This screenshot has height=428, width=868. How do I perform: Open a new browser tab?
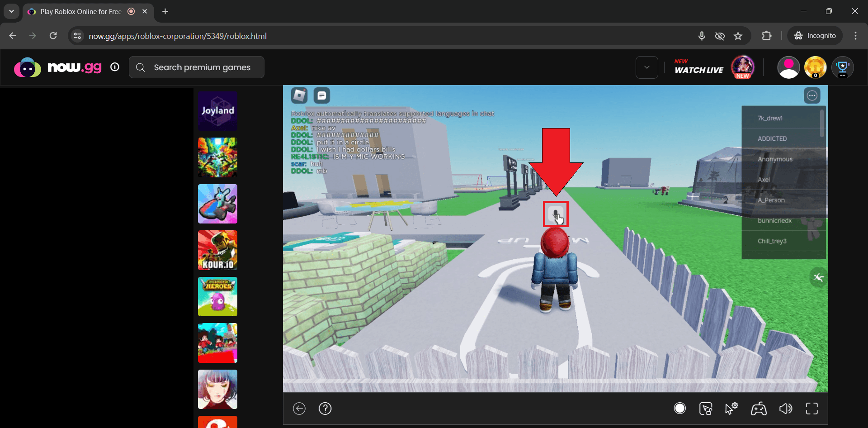point(165,11)
